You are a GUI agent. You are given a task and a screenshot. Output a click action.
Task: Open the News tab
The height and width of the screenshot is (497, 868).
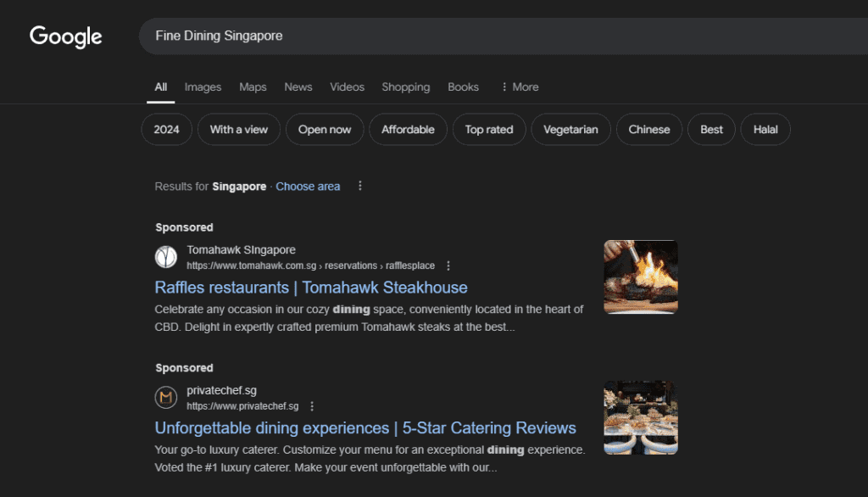298,87
